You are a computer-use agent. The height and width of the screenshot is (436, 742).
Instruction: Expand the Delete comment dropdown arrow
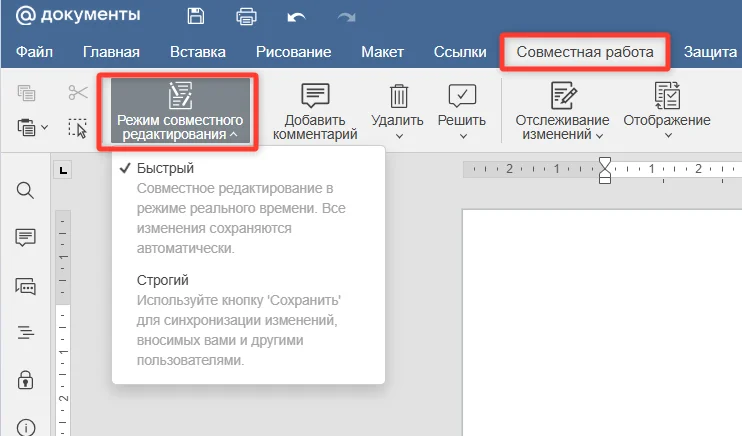[x=399, y=136]
